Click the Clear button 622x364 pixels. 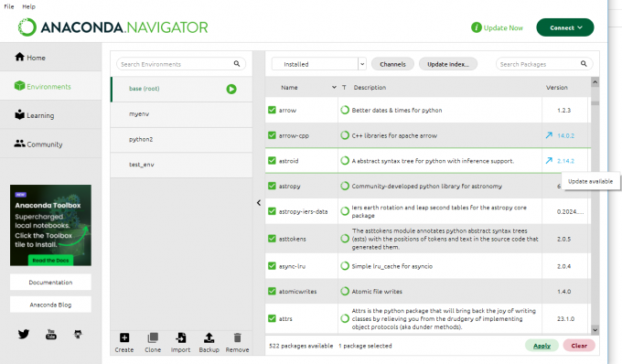[x=579, y=346]
